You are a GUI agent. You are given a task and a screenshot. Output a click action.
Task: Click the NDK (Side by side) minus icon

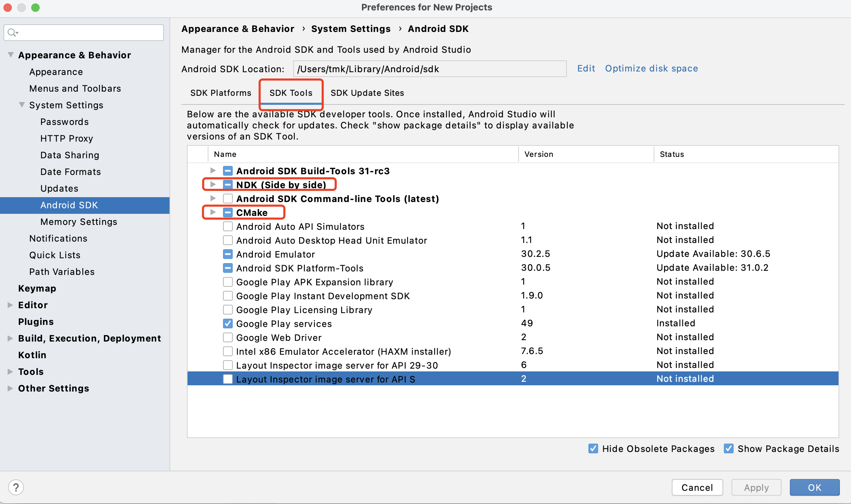(x=228, y=185)
